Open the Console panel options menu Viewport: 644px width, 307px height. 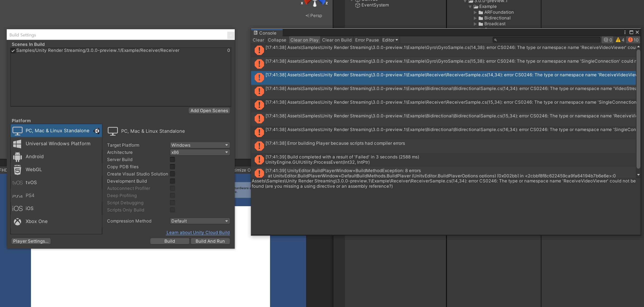[625, 32]
